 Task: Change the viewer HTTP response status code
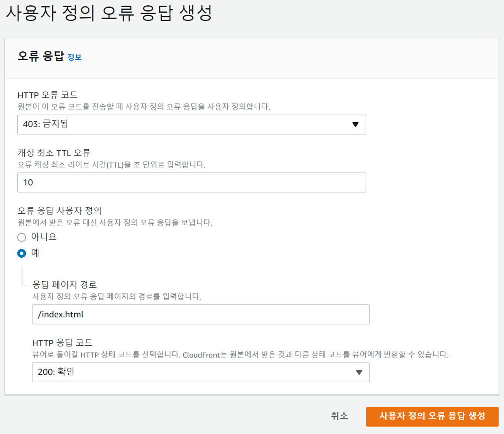[x=200, y=372]
